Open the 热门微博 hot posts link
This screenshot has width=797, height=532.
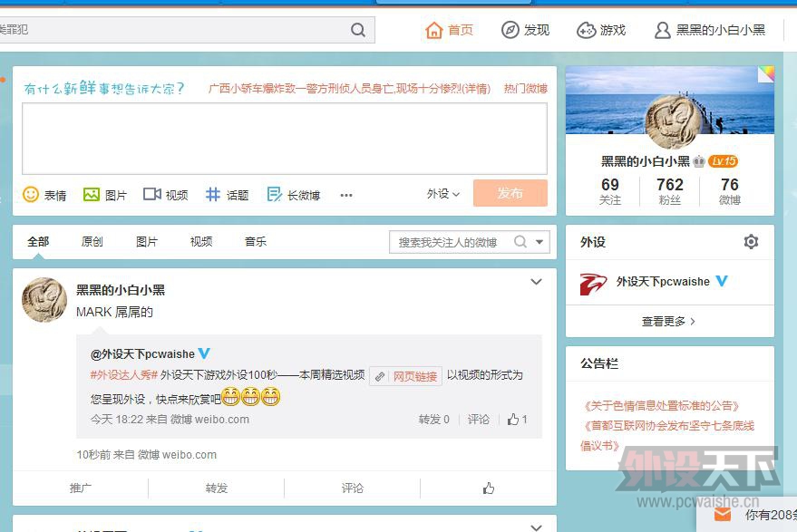[x=526, y=89]
